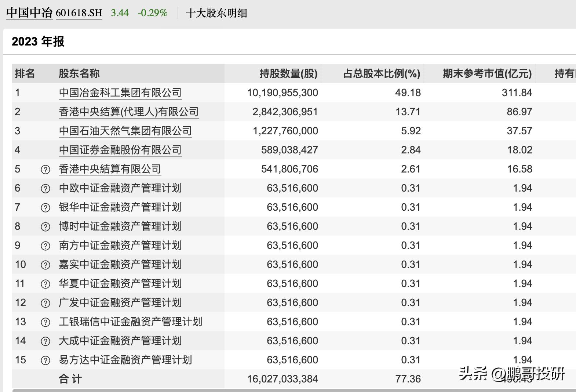Screen dimensions: 576x392
Task: Open shareholder 中国石油天然气集团有限公司 link
Action: pos(125,131)
